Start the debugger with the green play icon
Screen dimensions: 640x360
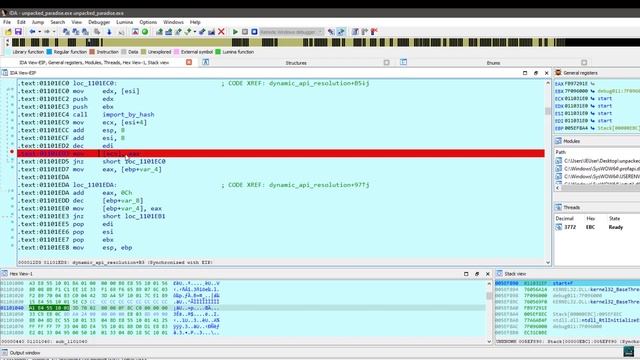click(235, 32)
